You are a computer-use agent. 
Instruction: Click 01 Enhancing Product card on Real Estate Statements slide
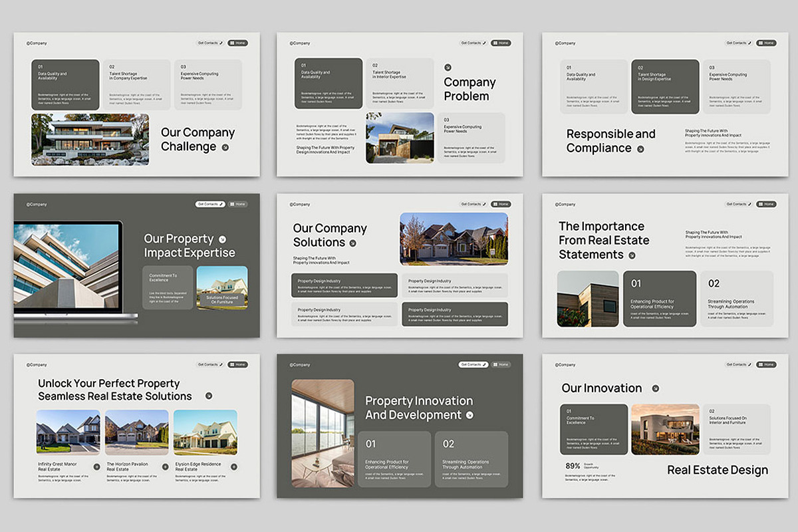[x=660, y=299]
